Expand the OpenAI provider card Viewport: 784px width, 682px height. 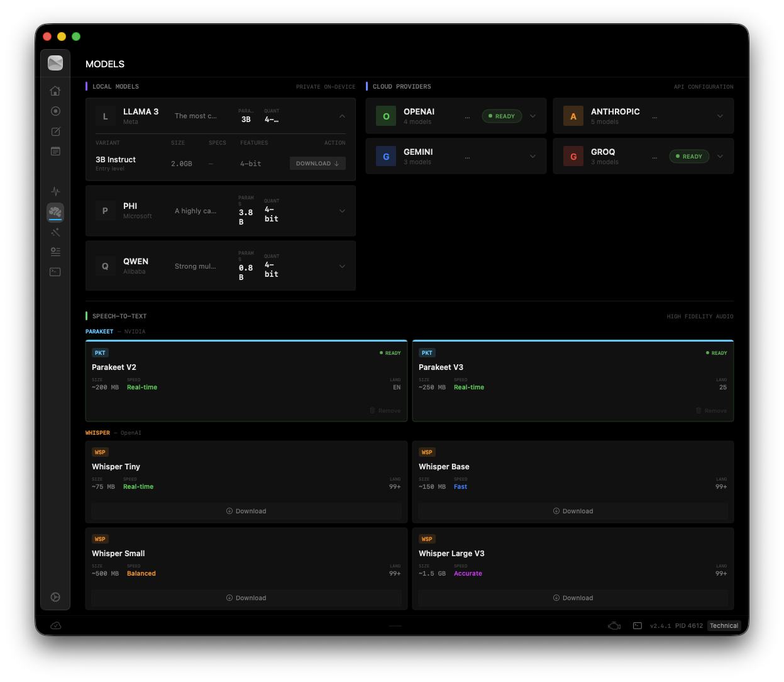(x=533, y=116)
